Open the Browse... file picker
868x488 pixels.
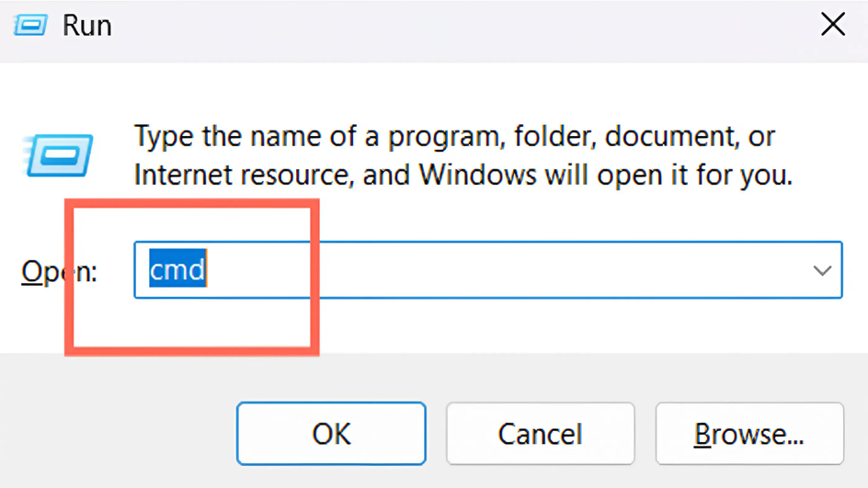pyautogui.click(x=749, y=433)
